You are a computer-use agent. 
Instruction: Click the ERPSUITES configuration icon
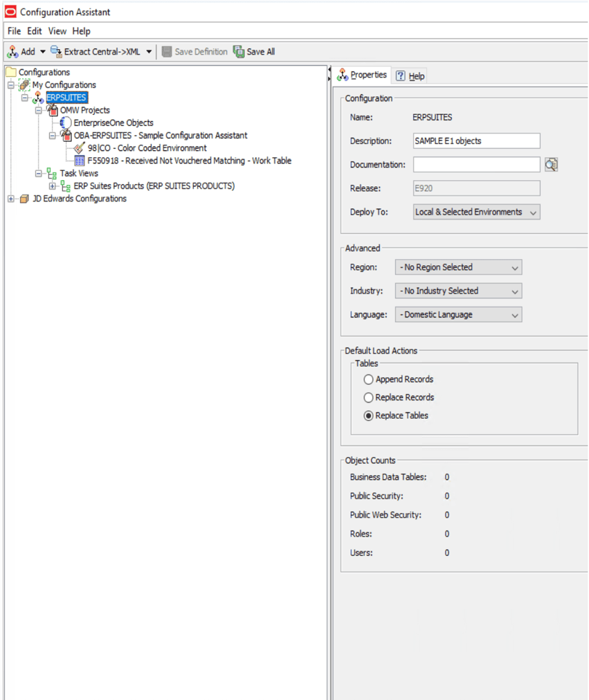click(38, 98)
